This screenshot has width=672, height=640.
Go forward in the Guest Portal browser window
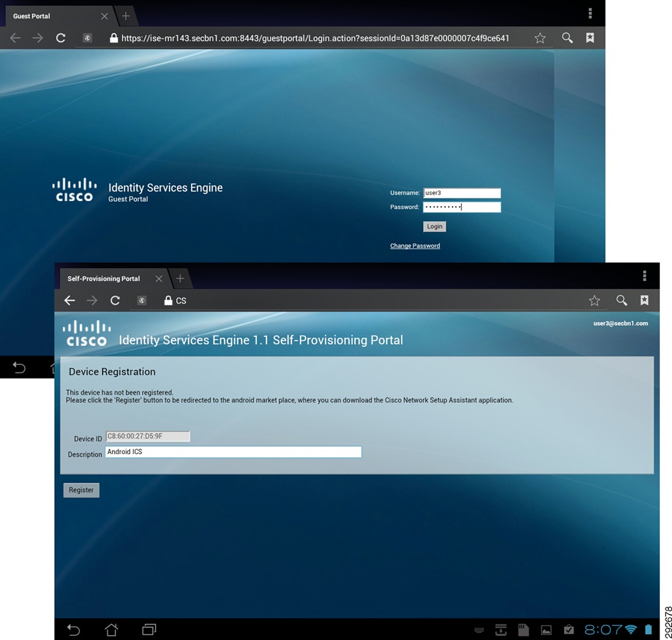point(38,38)
